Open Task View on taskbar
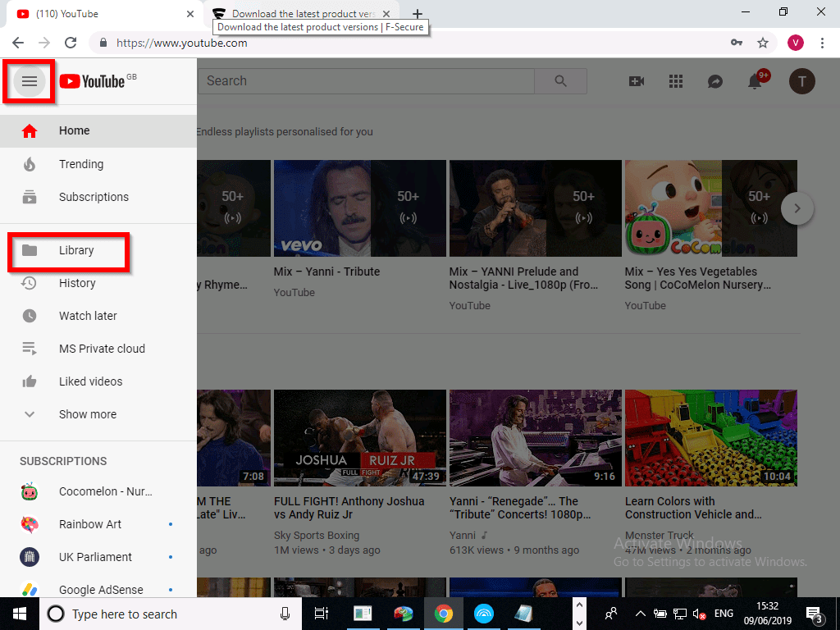 tap(322, 614)
